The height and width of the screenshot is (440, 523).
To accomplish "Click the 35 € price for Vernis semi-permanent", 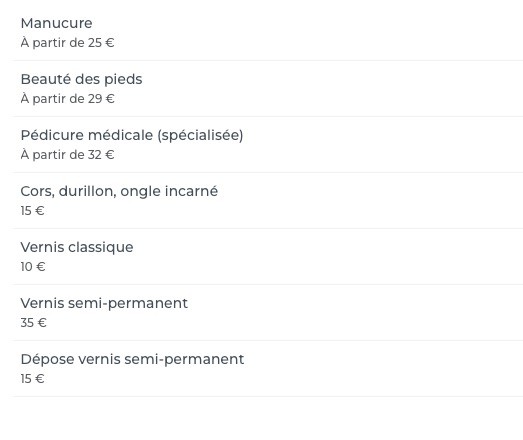I will point(33,323).
